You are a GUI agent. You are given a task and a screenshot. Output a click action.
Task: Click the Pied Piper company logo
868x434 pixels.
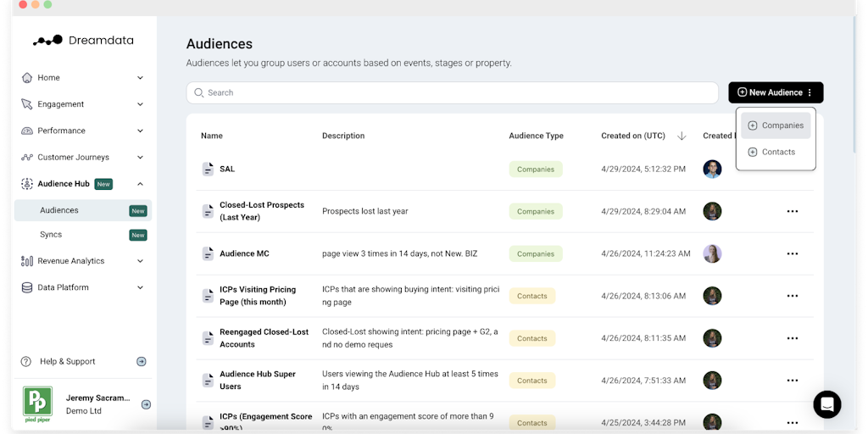[x=37, y=403]
